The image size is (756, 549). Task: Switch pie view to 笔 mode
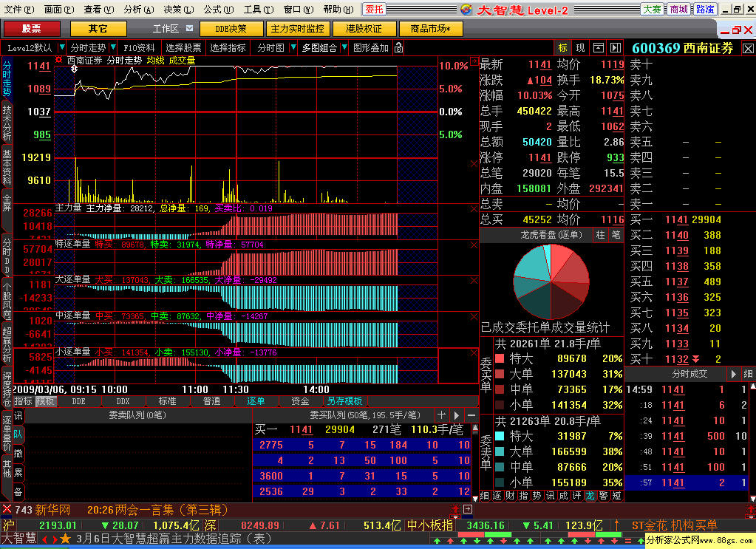[x=616, y=235]
